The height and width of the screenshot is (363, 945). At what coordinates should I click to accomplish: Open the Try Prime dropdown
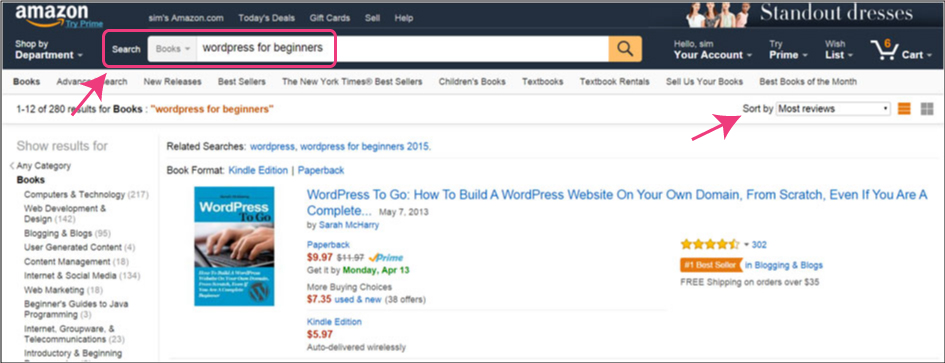[788, 49]
